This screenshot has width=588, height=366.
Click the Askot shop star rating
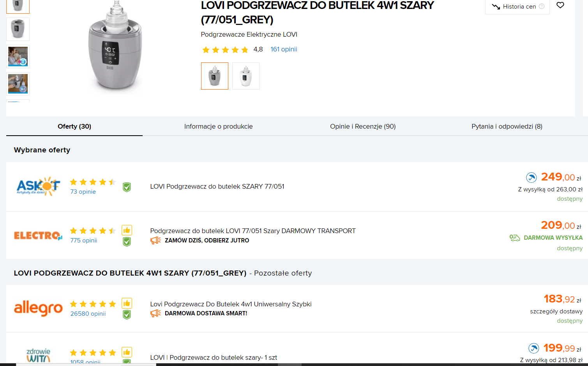93,182
